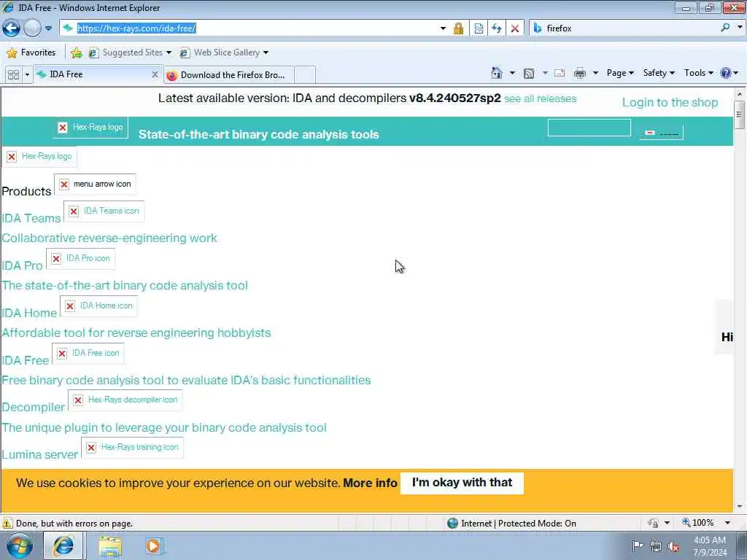
Task: Select the address bar URL field
Action: [x=258, y=28]
